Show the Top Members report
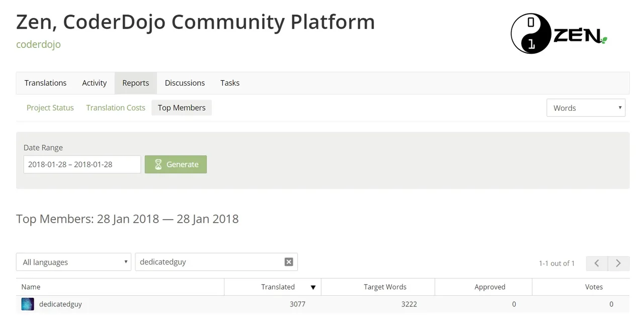Image resolution: width=644 pixels, height=333 pixels. pyautogui.click(x=182, y=108)
